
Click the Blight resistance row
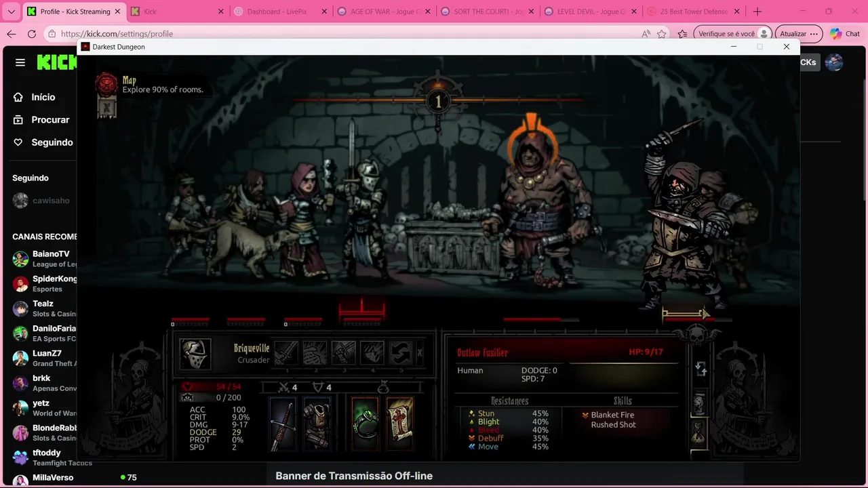coord(509,422)
